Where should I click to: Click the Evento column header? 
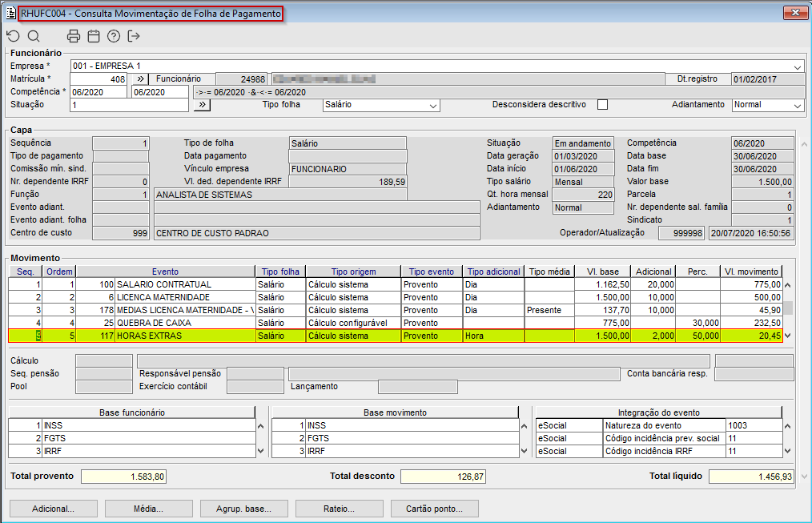coord(165,272)
